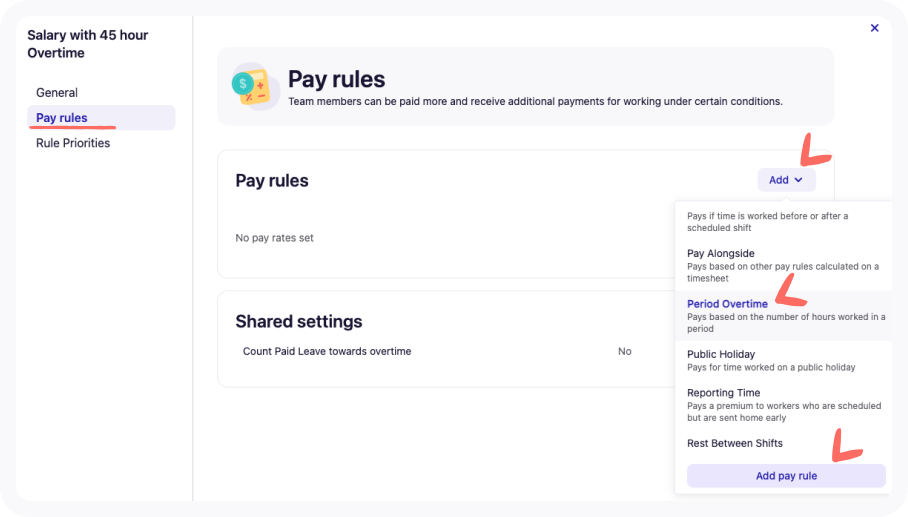Click the Shared settings heading
Image resolution: width=908 pixels, height=517 pixels.
(299, 321)
